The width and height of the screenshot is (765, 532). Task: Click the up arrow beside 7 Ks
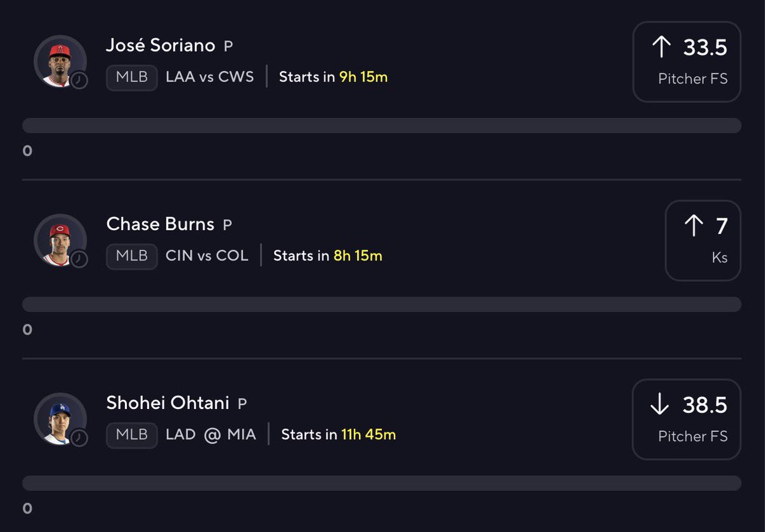coord(694,226)
